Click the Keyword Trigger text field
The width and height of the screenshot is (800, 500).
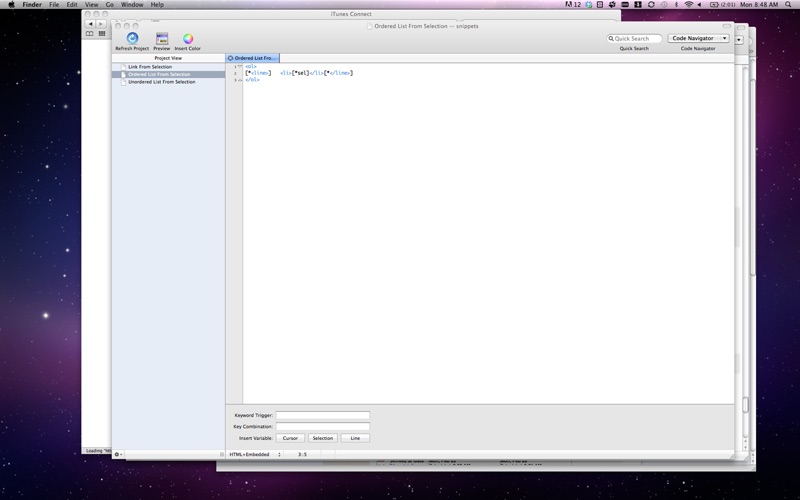[322, 415]
